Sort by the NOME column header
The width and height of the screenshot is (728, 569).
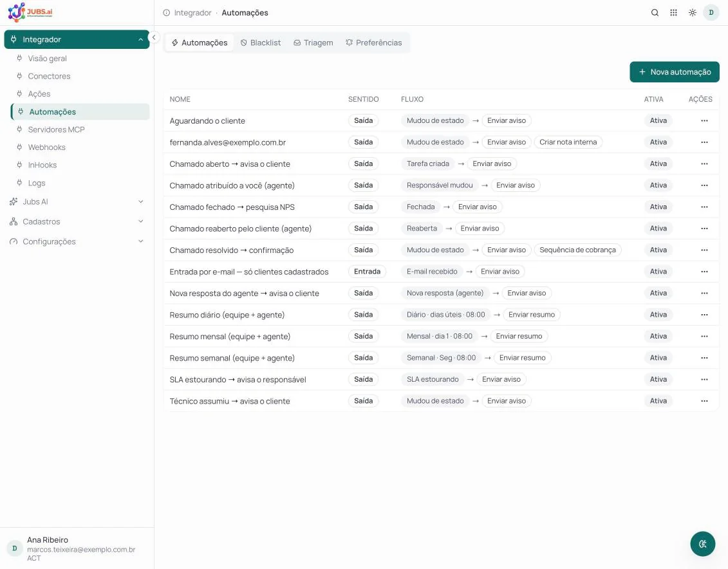pyautogui.click(x=180, y=99)
